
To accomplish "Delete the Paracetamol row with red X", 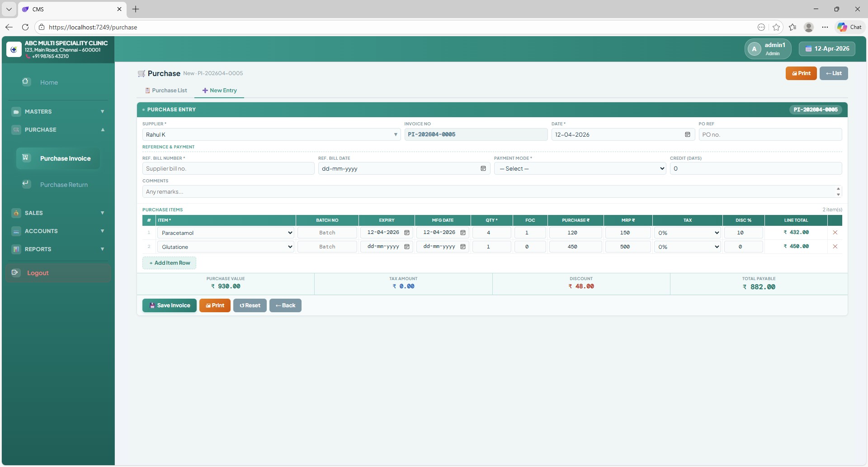I will tap(835, 233).
